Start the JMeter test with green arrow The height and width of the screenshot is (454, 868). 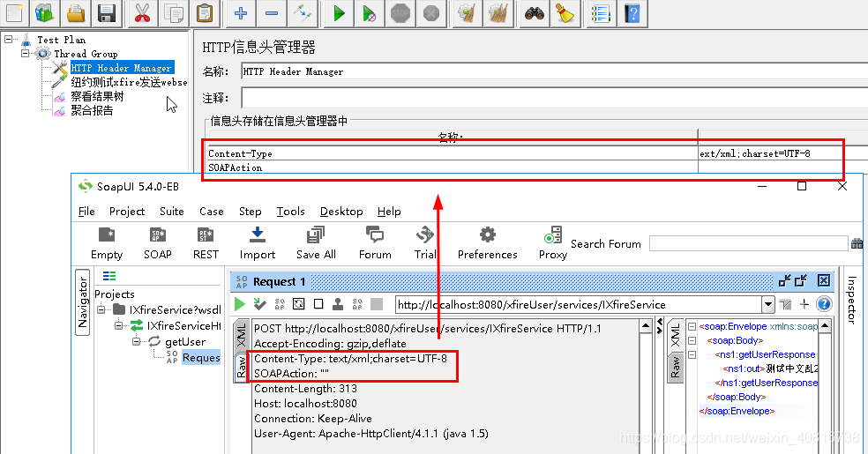339,12
